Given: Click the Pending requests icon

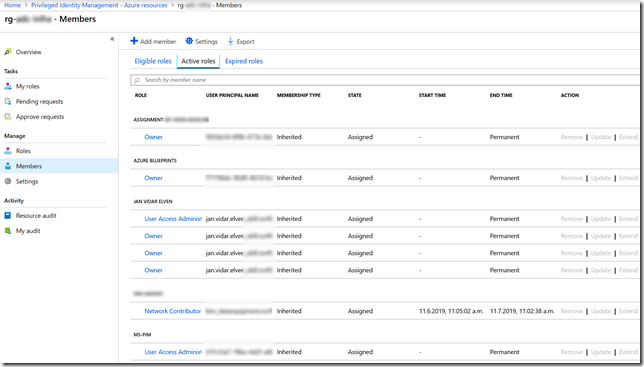Looking at the screenshot, I should [x=8, y=101].
